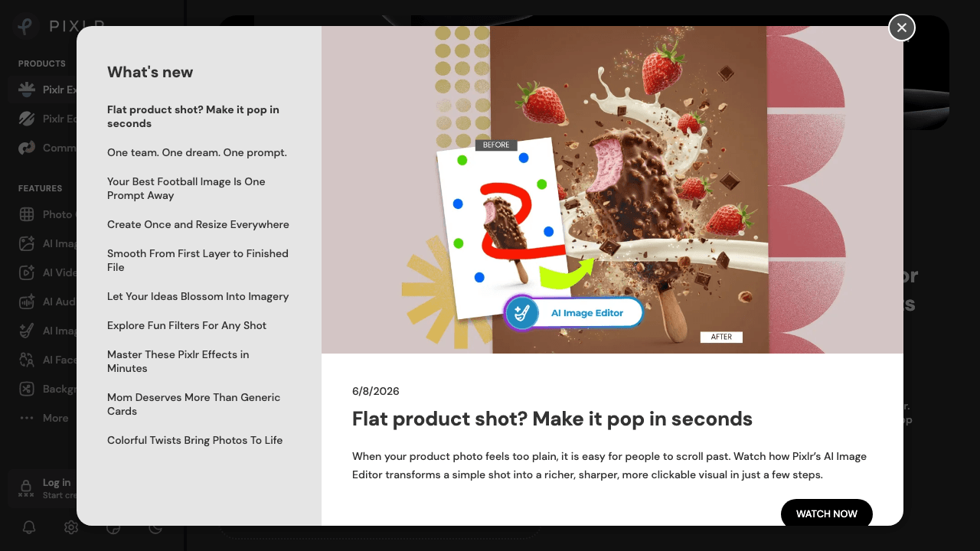Open the Photo Collage grid icon
The image size is (980, 551).
click(27, 214)
